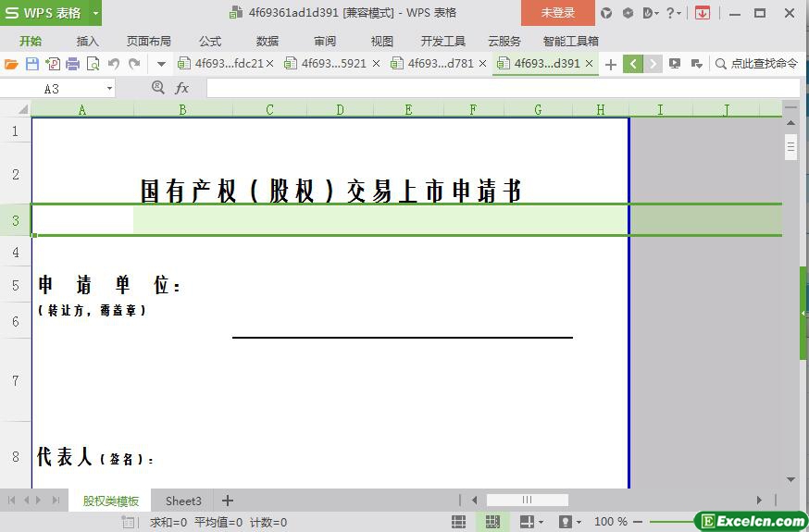Click the Redo arrow icon
The height and width of the screenshot is (532, 809).
134,64
